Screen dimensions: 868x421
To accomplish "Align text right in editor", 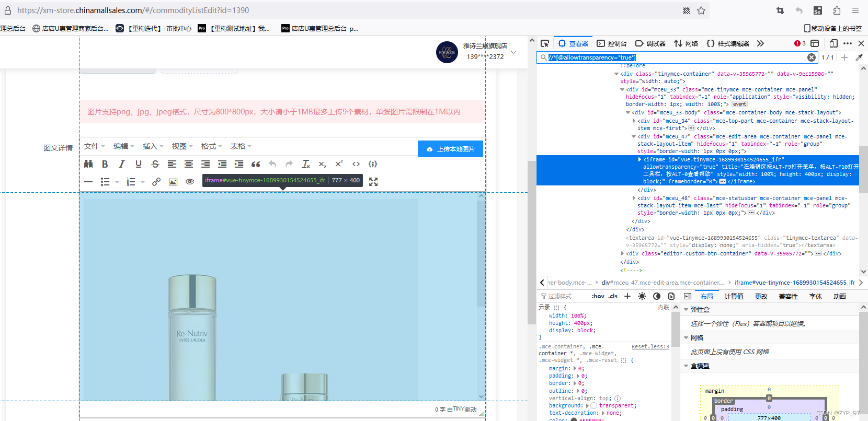I will (x=205, y=164).
